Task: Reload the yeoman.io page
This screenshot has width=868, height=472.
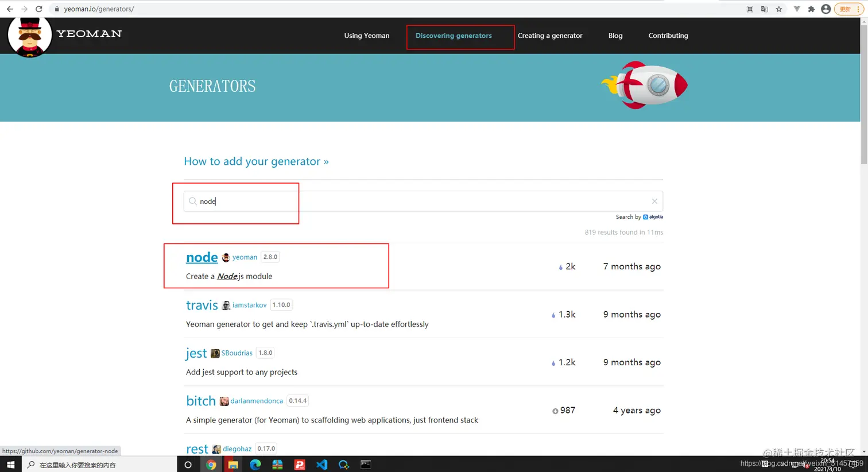Action: pos(39,9)
